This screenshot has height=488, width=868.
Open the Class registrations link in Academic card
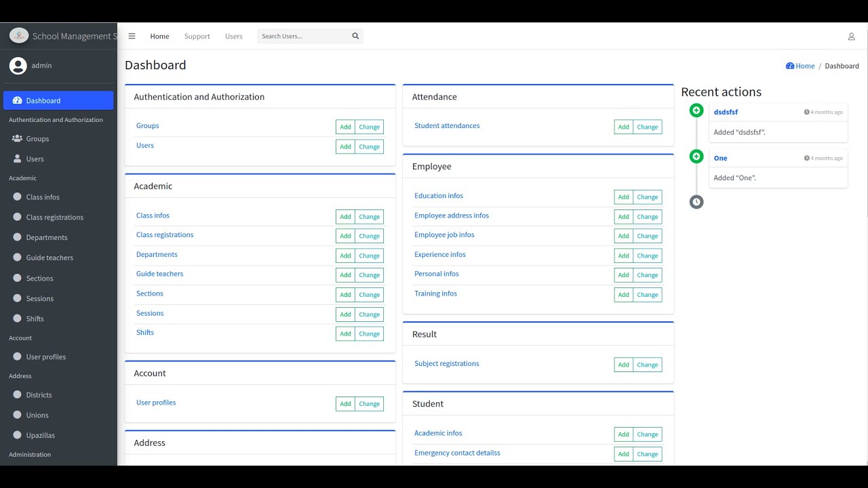(165, 235)
